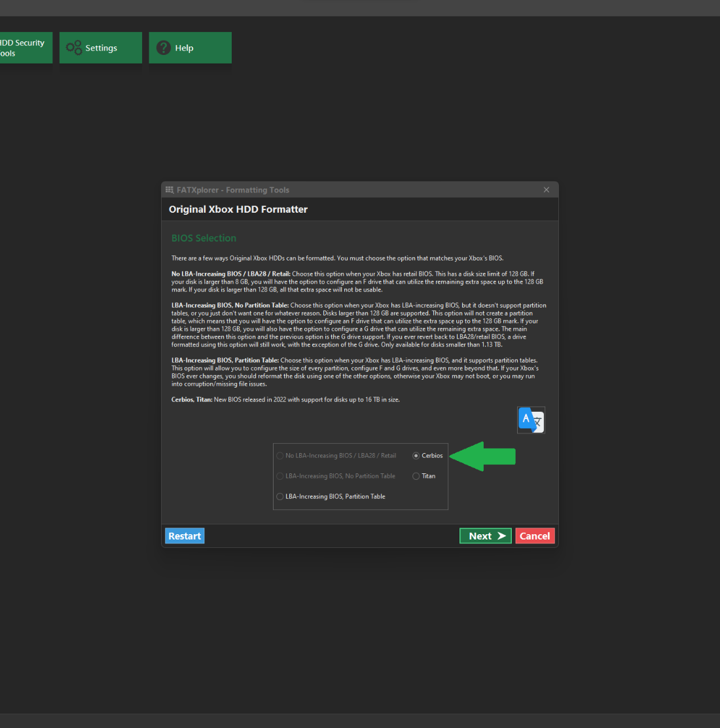Click the FATXplorer title bar app icon
720x728 pixels.
(x=170, y=190)
